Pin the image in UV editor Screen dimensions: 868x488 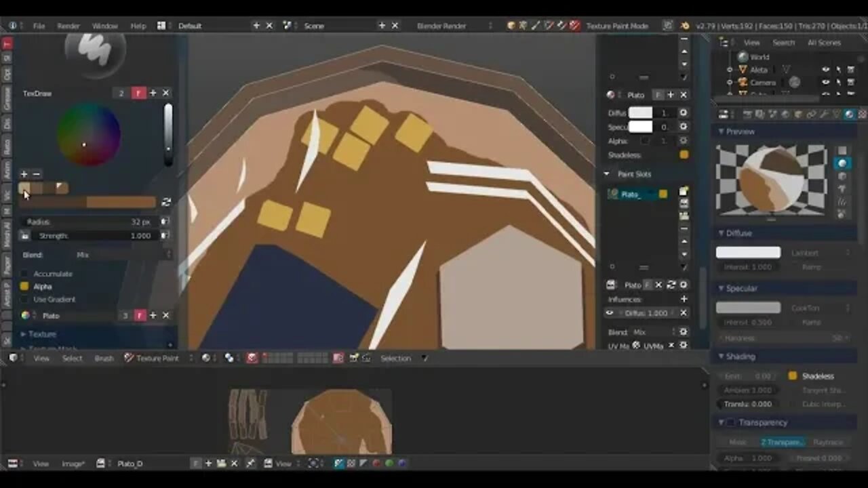pos(251,464)
